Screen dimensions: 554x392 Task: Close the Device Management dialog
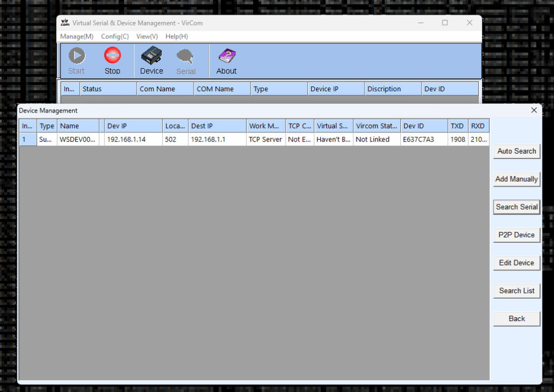tap(534, 110)
